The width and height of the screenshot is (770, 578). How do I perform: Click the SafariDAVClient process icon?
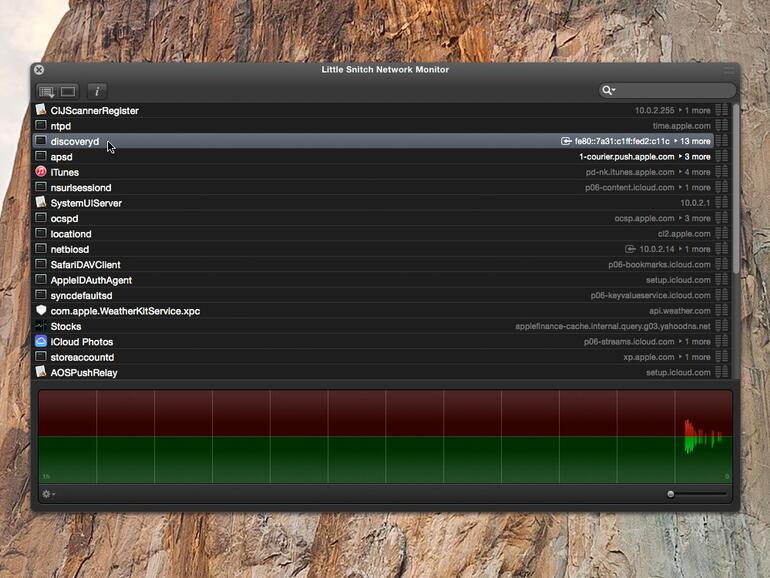[41, 264]
